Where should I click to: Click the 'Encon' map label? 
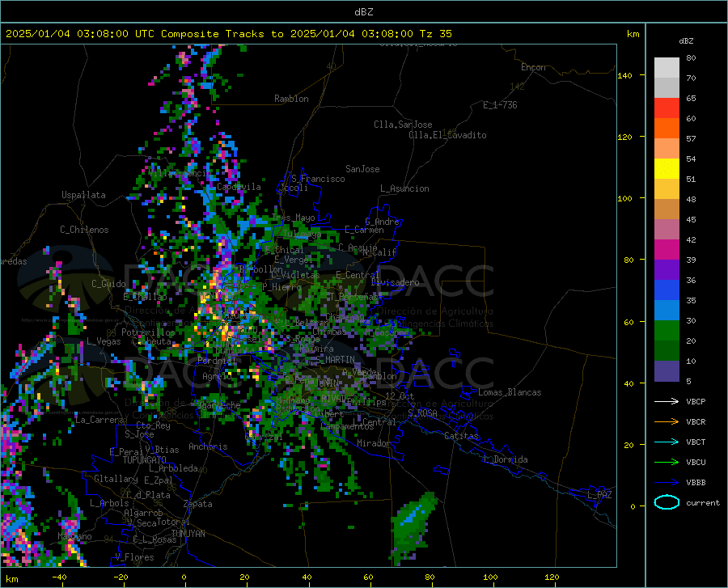click(533, 67)
